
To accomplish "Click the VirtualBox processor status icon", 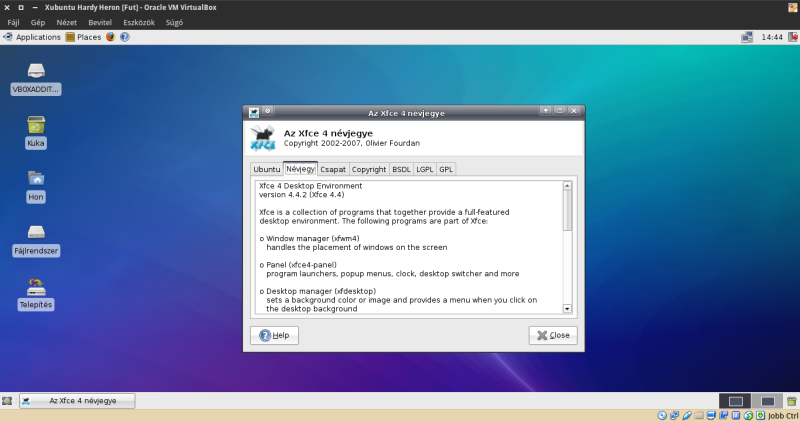I will click(x=736, y=415).
